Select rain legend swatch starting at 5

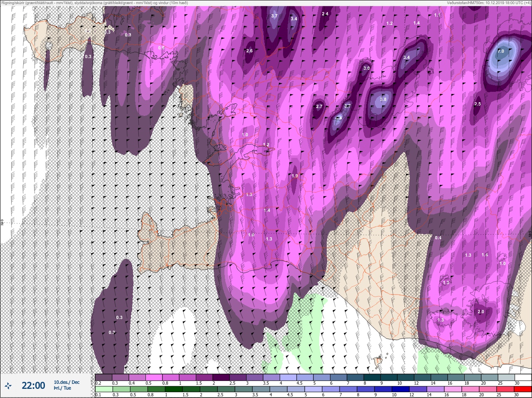pyautogui.click(x=313, y=390)
